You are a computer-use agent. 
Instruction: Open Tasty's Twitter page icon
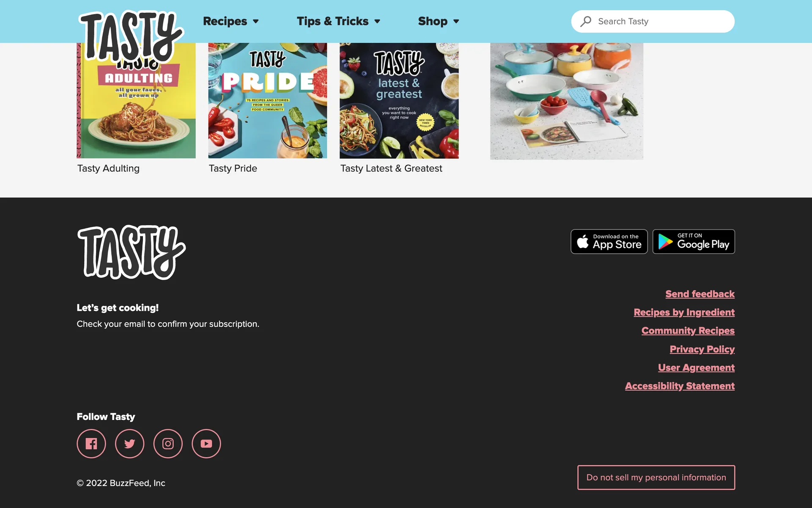tap(129, 444)
